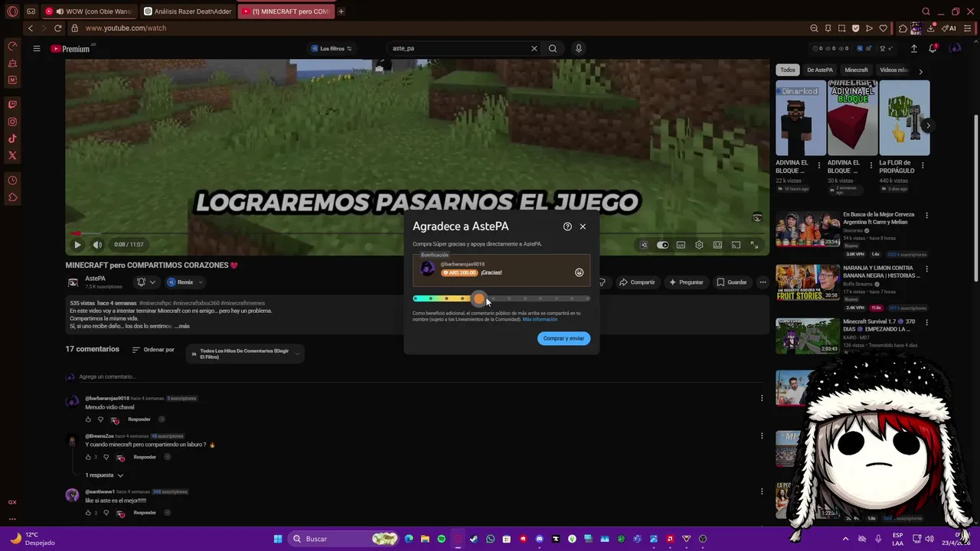Click Comprar y enviar button
The width and height of the screenshot is (980, 551).
[563, 338]
